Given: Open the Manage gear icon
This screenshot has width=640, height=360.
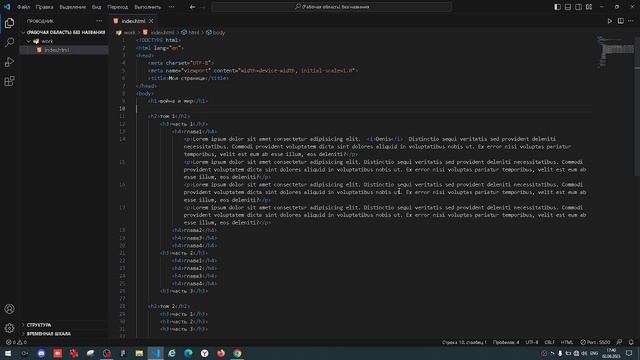Looking at the screenshot, I should (9, 328).
